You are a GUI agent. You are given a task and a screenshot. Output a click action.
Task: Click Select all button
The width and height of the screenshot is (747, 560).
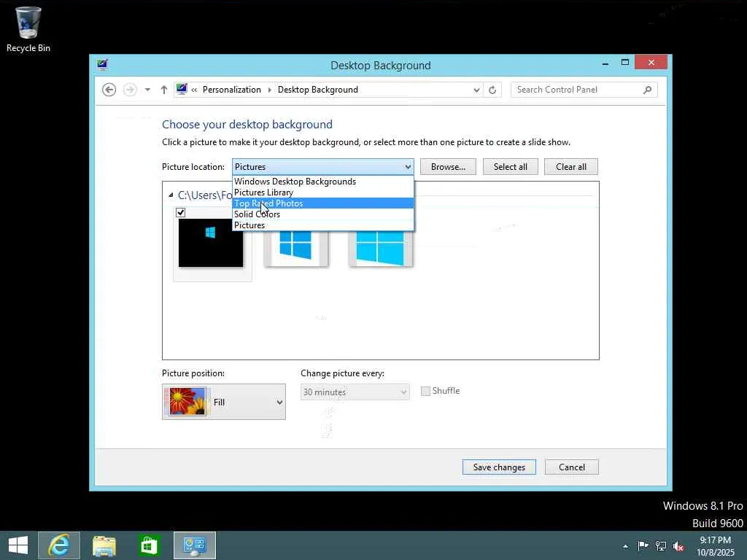[x=510, y=167]
